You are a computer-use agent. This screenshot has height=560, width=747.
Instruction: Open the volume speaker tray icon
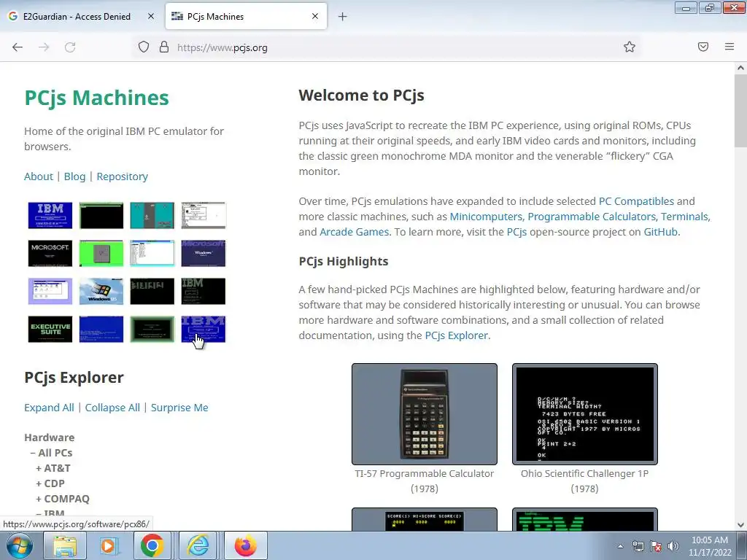(x=673, y=546)
